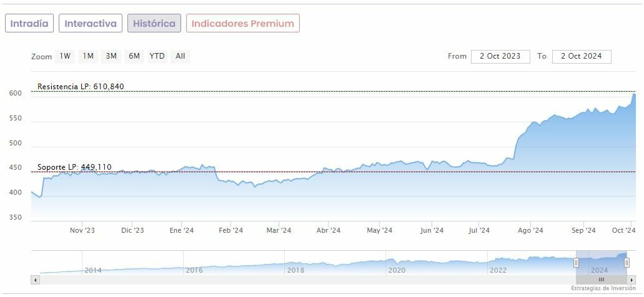Viewport: 644px width, 297px height.
Task: Select the Histórica tab
Action: [x=154, y=24]
